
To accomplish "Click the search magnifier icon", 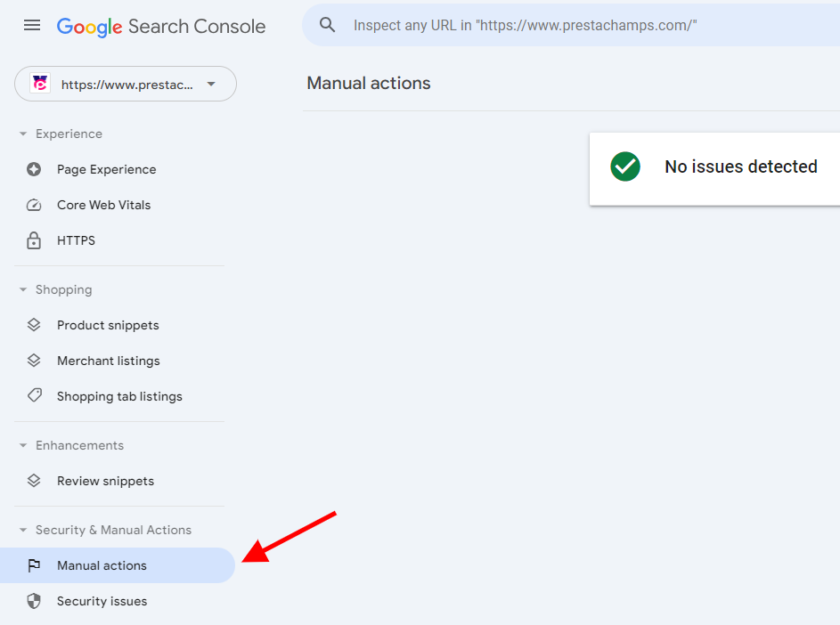I will pos(327,25).
